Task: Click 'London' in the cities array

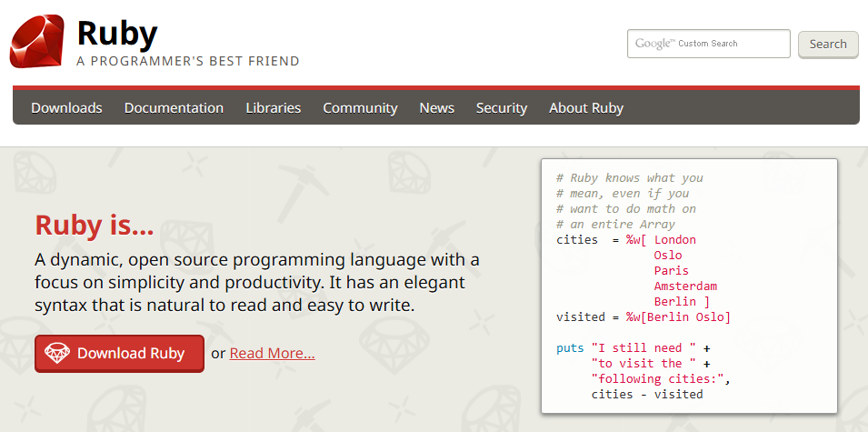Action: pyautogui.click(x=674, y=240)
